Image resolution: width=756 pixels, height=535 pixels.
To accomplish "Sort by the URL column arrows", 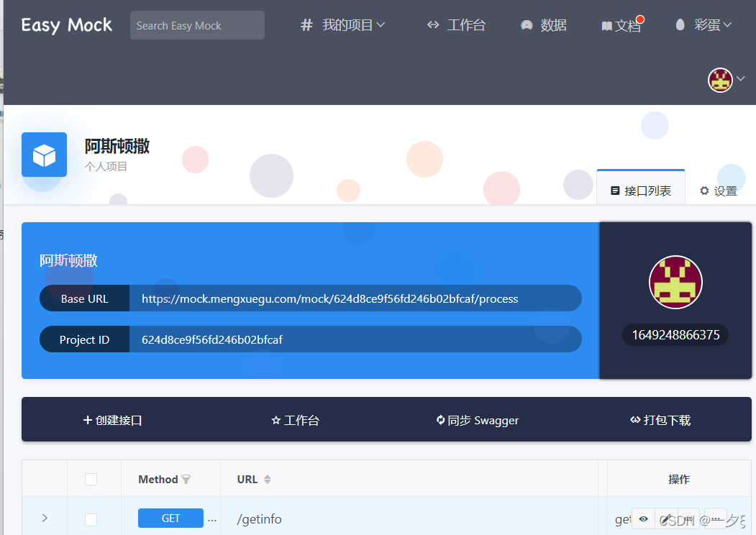I will tap(267, 479).
